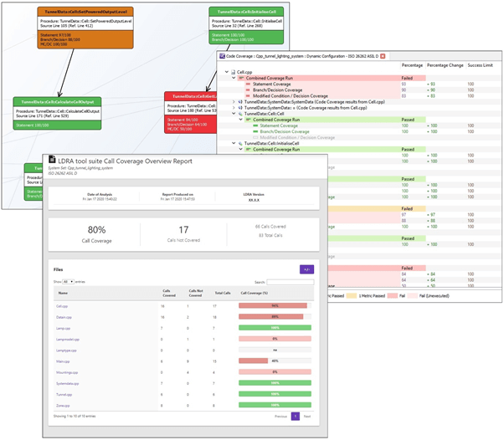Close the Code Coverage tab
Image resolution: width=504 pixels, height=440 pixels.
click(383, 56)
